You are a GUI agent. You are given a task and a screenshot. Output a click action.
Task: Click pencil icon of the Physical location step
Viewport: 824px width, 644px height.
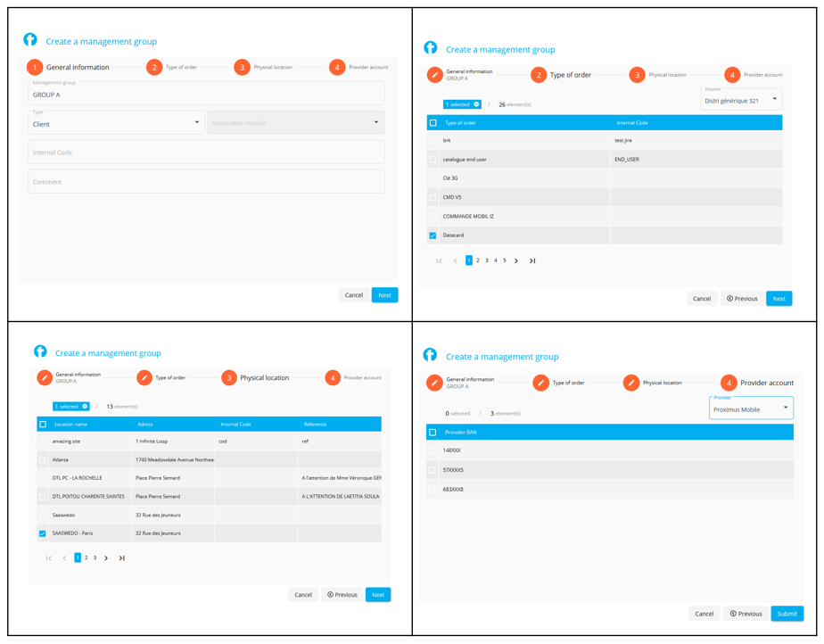[631, 383]
